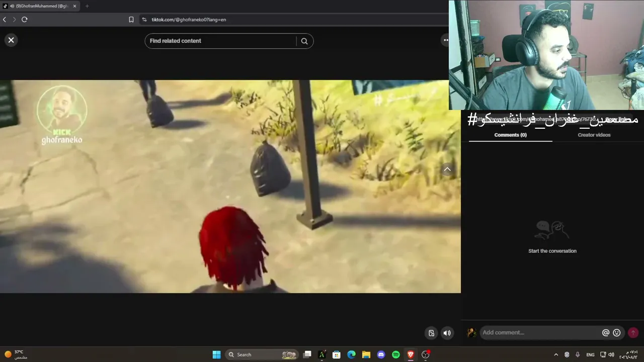Bookmark this page
644x362 pixels.
click(x=131, y=20)
